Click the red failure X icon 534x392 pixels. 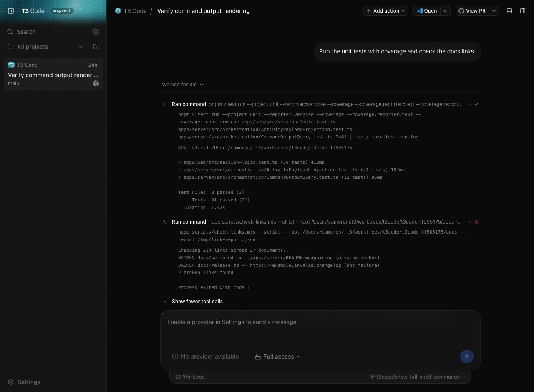click(x=476, y=222)
